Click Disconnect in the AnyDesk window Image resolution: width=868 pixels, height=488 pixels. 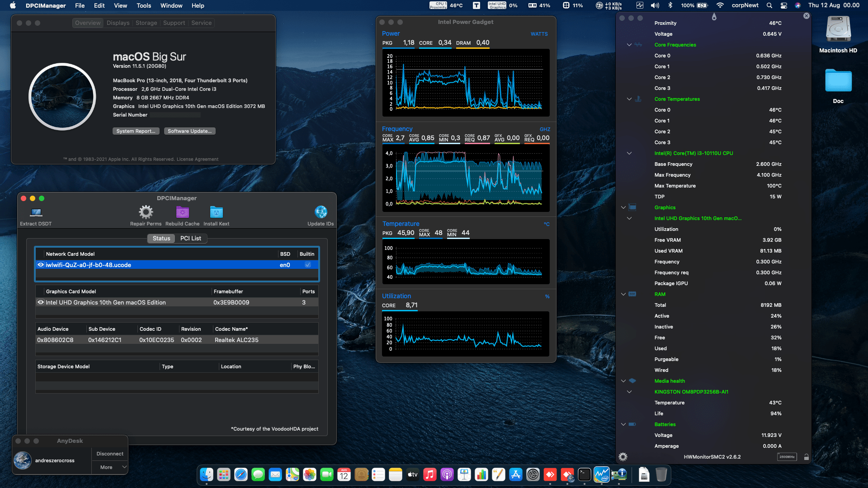point(110,454)
